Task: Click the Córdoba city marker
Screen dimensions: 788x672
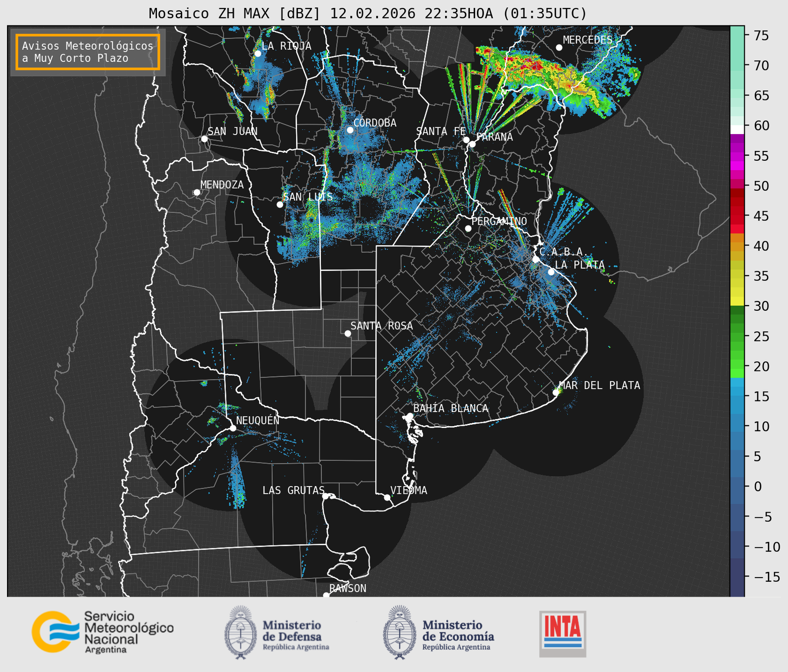Action: (x=350, y=130)
